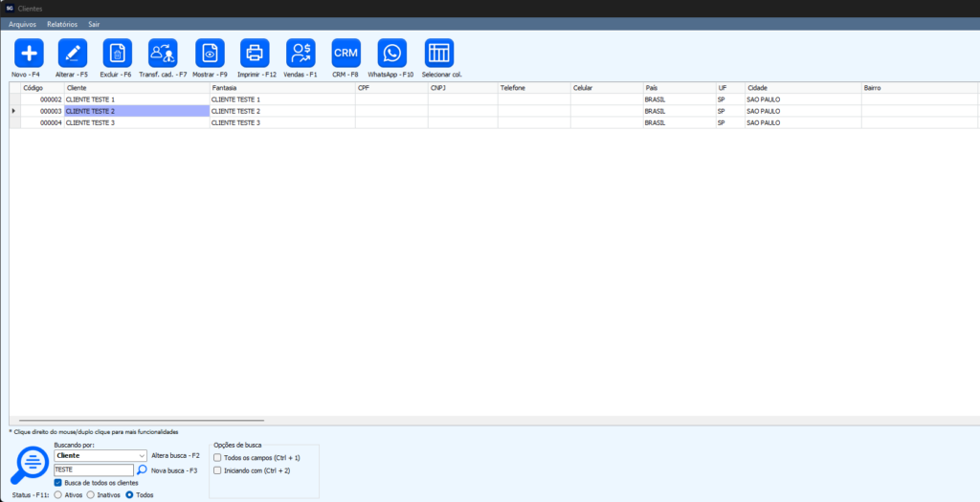The width and height of the screenshot is (980, 502).
Task: Click the Bairro column header
Action: tap(920, 88)
